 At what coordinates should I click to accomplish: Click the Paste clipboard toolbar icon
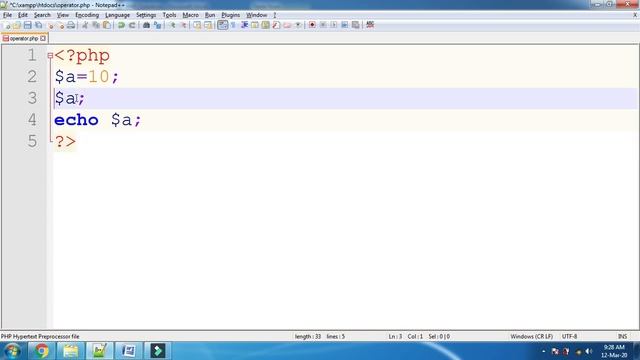coord(107,25)
